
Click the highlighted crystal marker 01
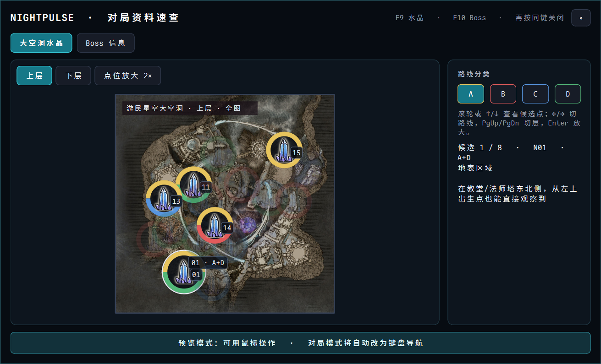[184, 272]
